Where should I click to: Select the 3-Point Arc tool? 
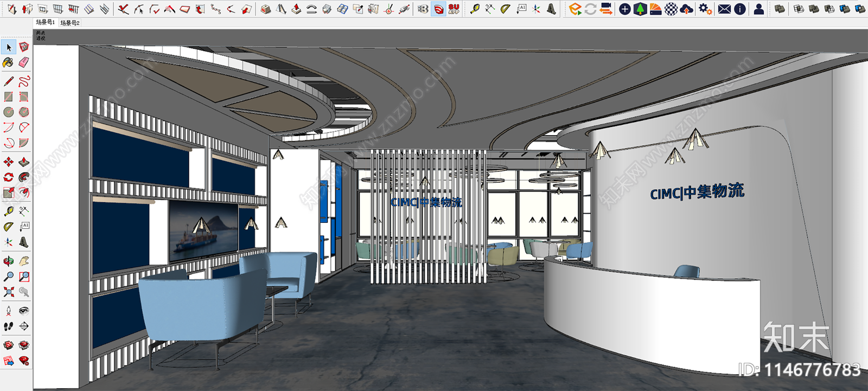[9, 143]
